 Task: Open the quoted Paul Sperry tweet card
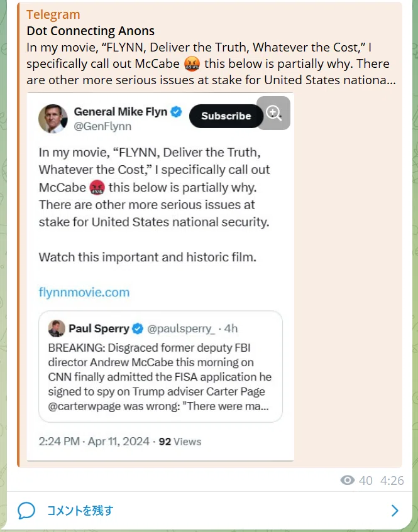tap(161, 366)
